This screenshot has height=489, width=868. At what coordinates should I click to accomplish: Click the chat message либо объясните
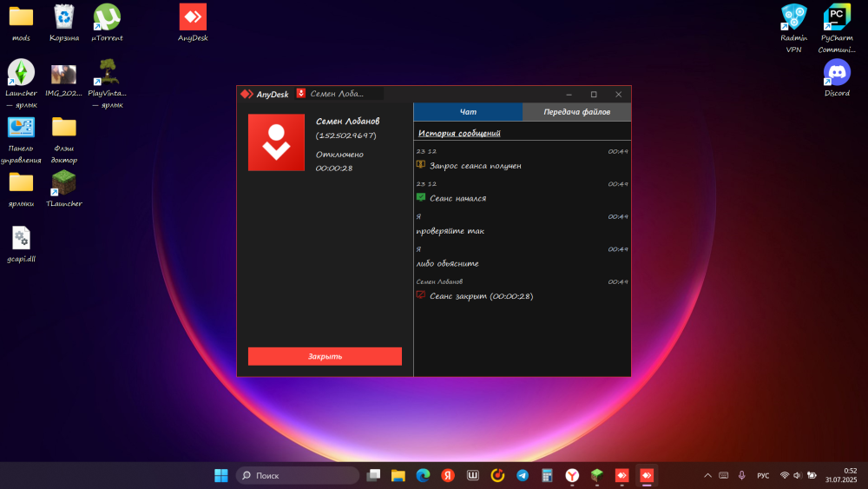[x=447, y=263]
